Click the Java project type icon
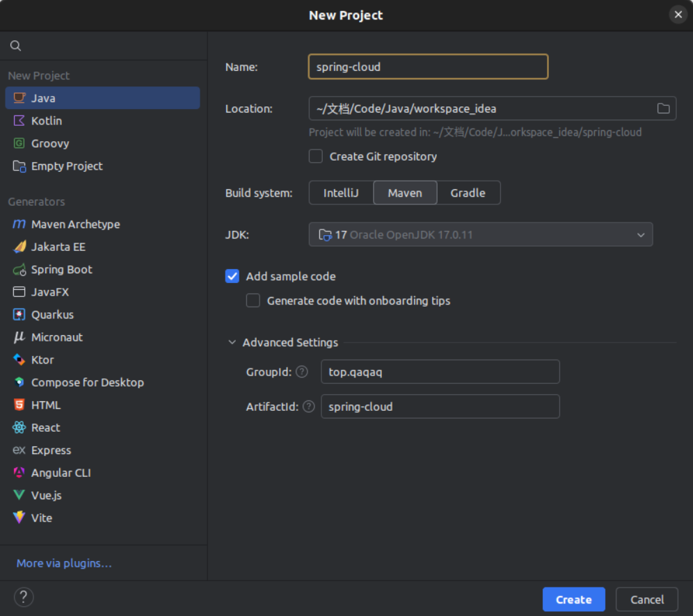The width and height of the screenshot is (693, 616). 19,97
